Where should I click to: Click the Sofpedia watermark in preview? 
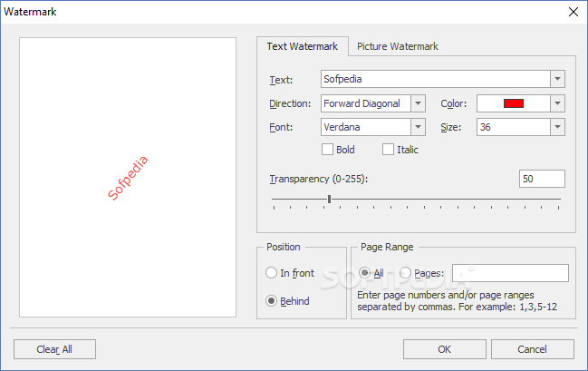tap(128, 178)
